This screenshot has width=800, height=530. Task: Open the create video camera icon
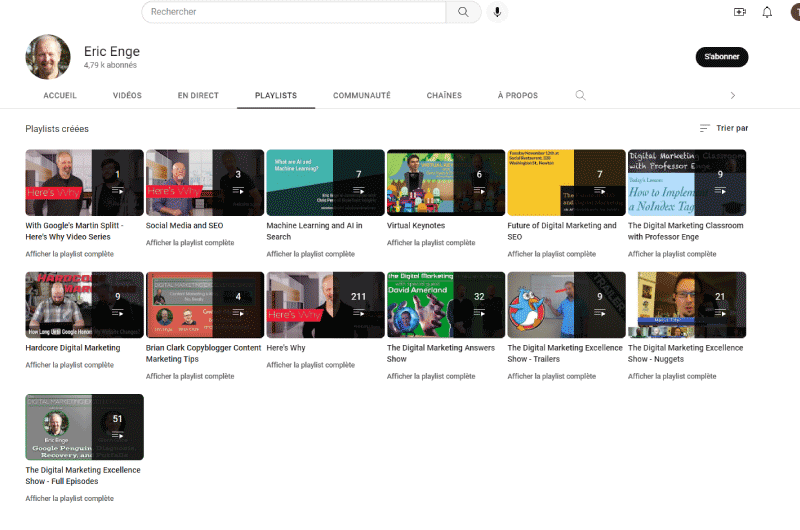click(740, 12)
